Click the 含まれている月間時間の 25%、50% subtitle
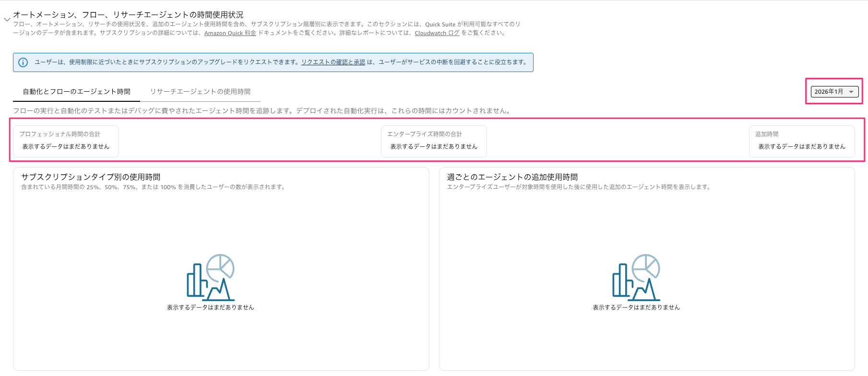 [154, 187]
